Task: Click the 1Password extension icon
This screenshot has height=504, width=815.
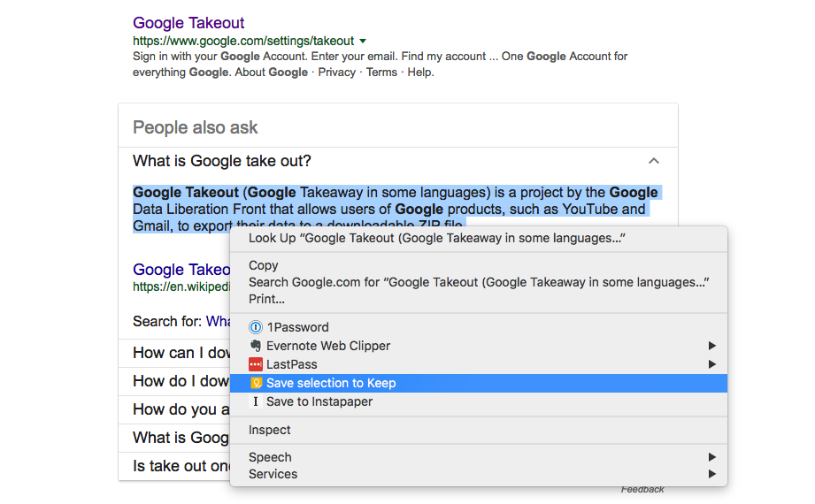Action: pos(256,327)
